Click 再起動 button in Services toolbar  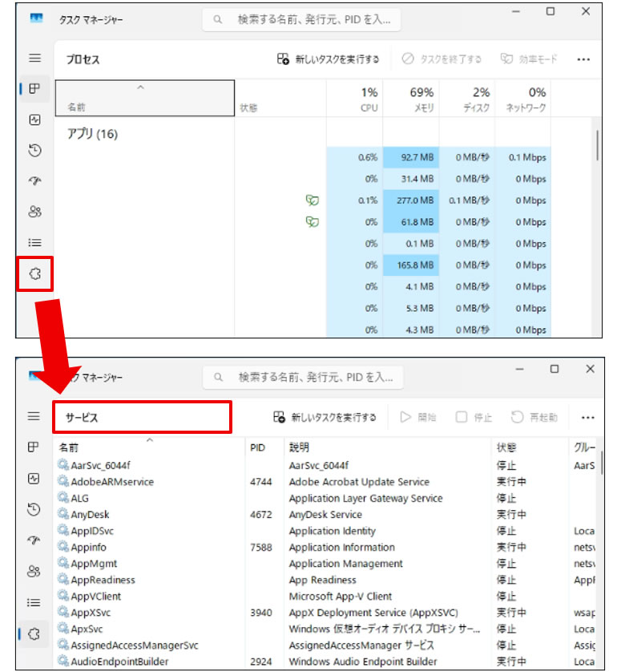pos(534,417)
